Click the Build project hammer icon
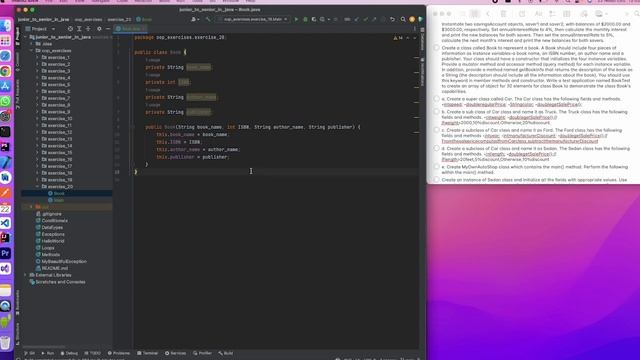Viewport: 640px width, 360px height. [208, 19]
